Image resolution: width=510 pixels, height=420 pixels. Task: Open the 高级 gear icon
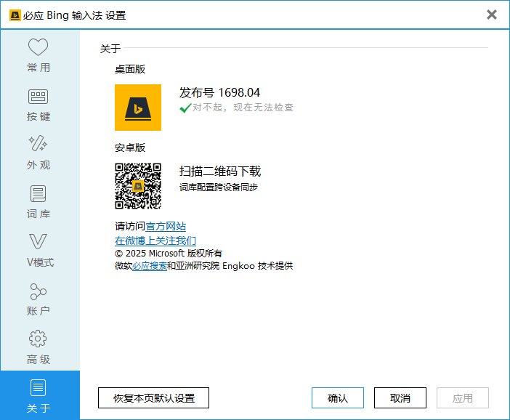tap(38, 339)
